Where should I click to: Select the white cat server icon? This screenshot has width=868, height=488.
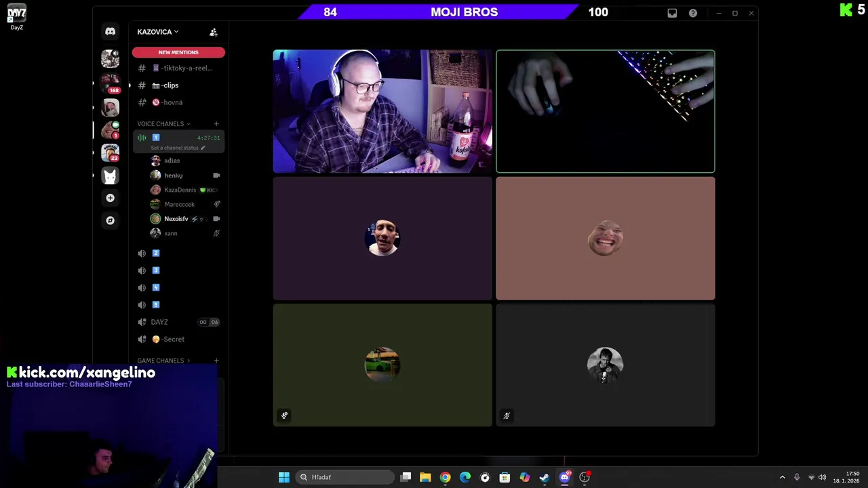pos(110,176)
